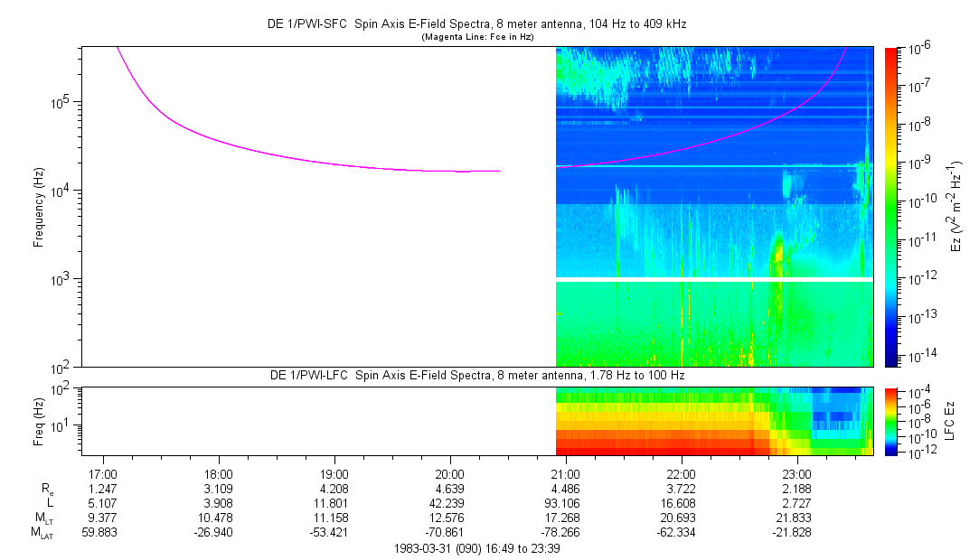Click the DE 1/PWI-LFC panel title

point(477,375)
